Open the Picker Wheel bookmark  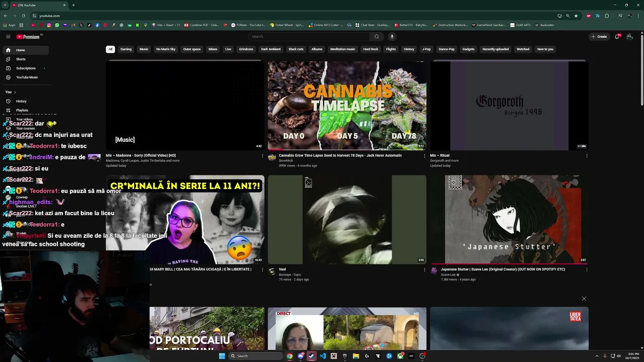click(287, 25)
